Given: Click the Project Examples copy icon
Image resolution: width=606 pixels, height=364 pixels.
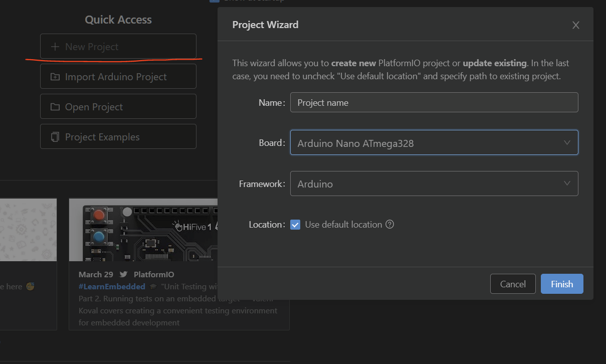Looking at the screenshot, I should coord(55,137).
